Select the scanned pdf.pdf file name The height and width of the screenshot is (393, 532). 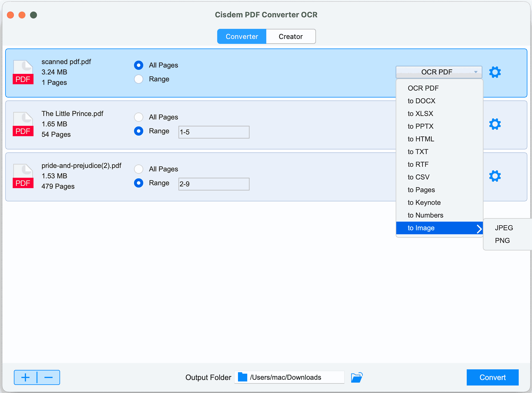66,62
